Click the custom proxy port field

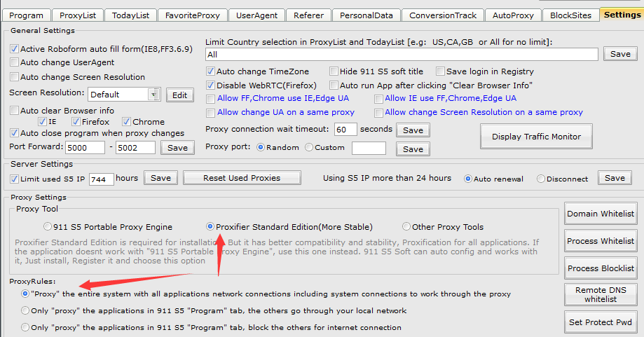tap(369, 148)
